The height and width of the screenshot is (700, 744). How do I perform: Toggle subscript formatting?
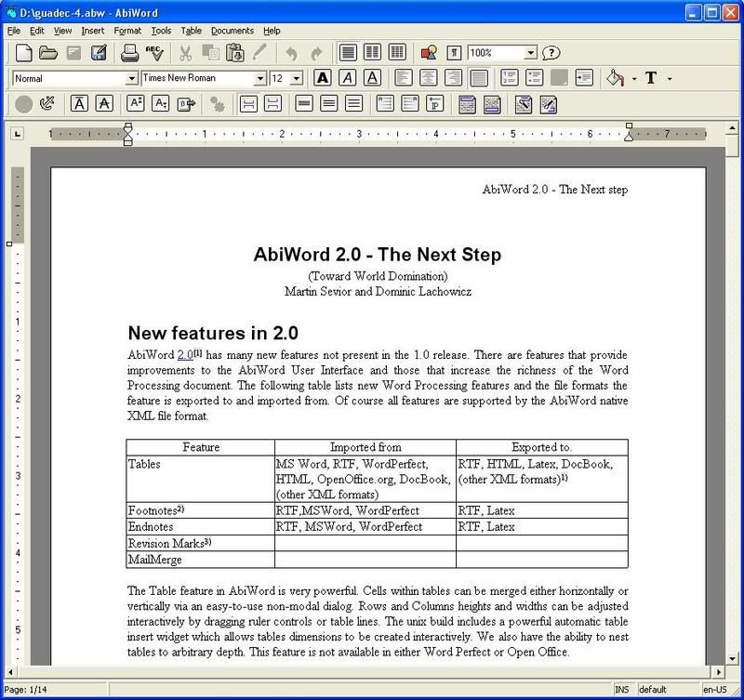point(160,103)
